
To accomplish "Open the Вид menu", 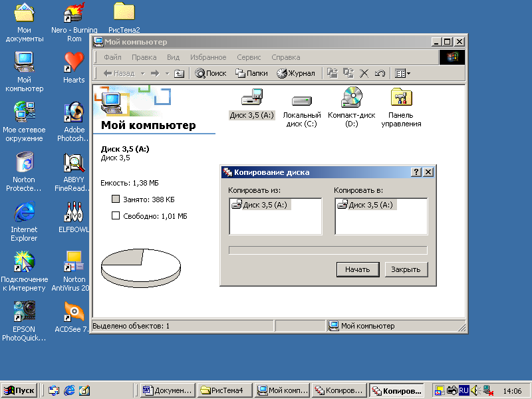I will 173,57.
